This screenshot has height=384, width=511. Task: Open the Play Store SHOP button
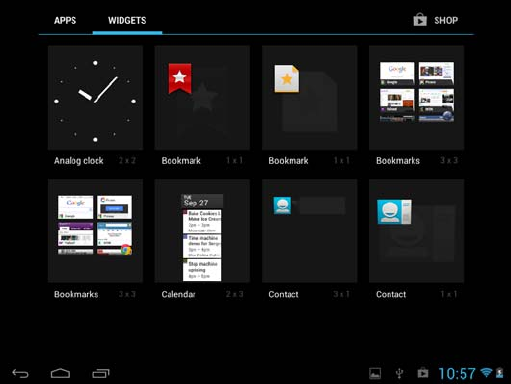[x=436, y=20]
